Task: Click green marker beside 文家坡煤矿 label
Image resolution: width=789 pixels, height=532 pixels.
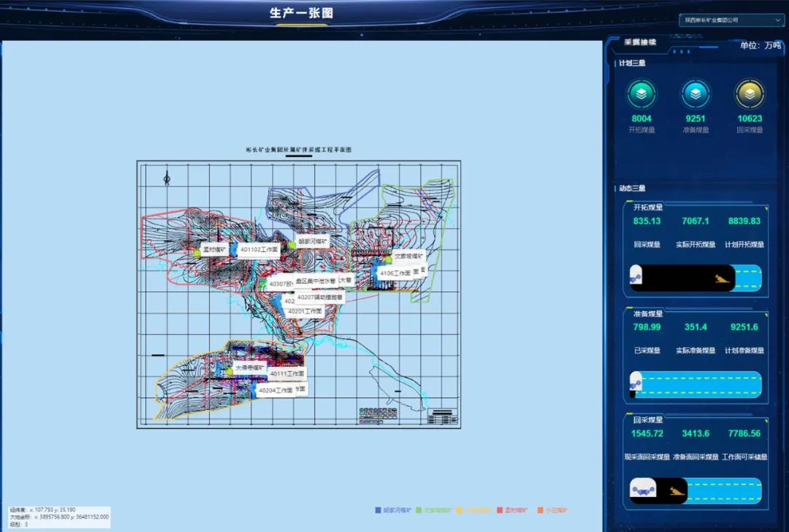Action: 389,259
